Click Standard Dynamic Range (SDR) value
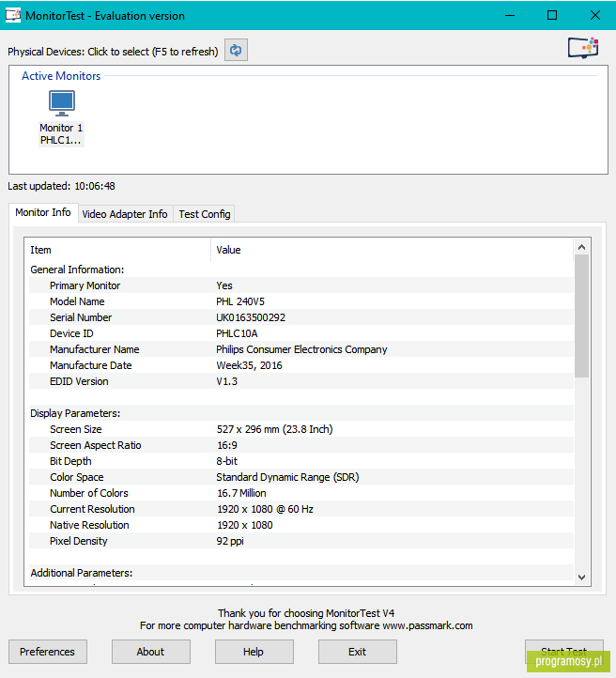616x678 pixels. tap(287, 477)
